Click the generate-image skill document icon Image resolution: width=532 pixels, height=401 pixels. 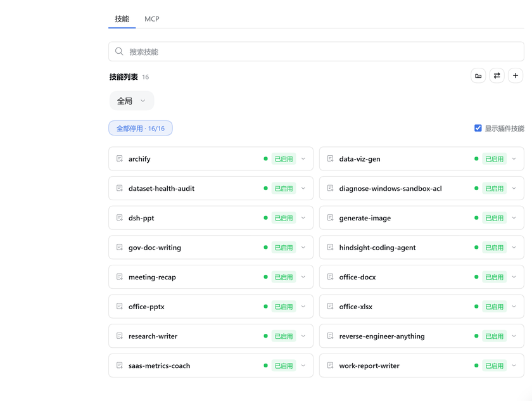click(330, 217)
